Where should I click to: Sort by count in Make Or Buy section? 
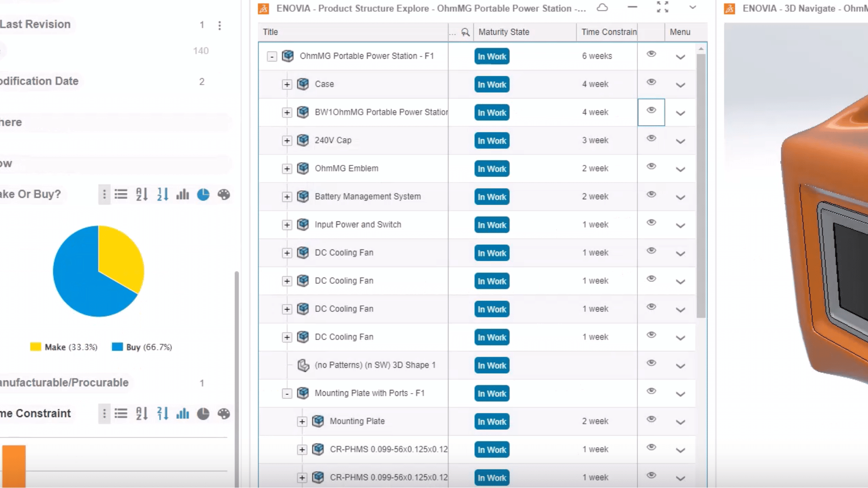tap(162, 194)
